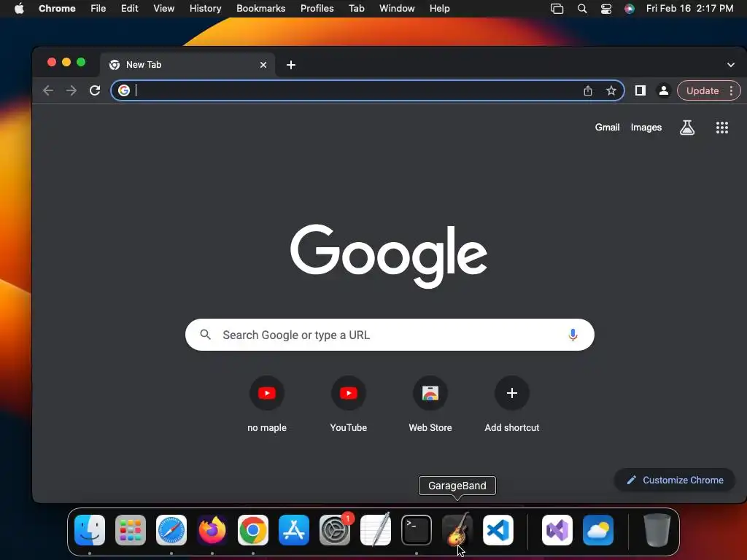Screen dimensions: 747x560
Task: Click the share icon in address bar
Action: coord(588,90)
